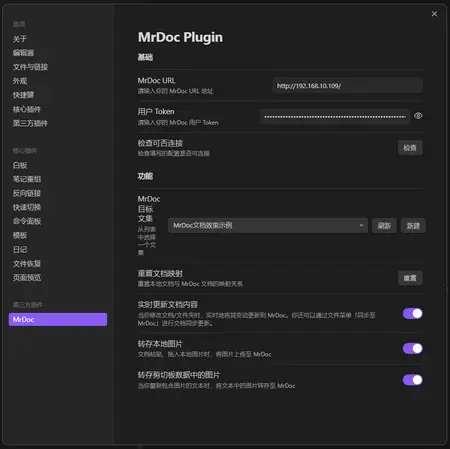Toggle 转存本地图片 switch
This screenshot has height=449, width=450.
(x=413, y=349)
